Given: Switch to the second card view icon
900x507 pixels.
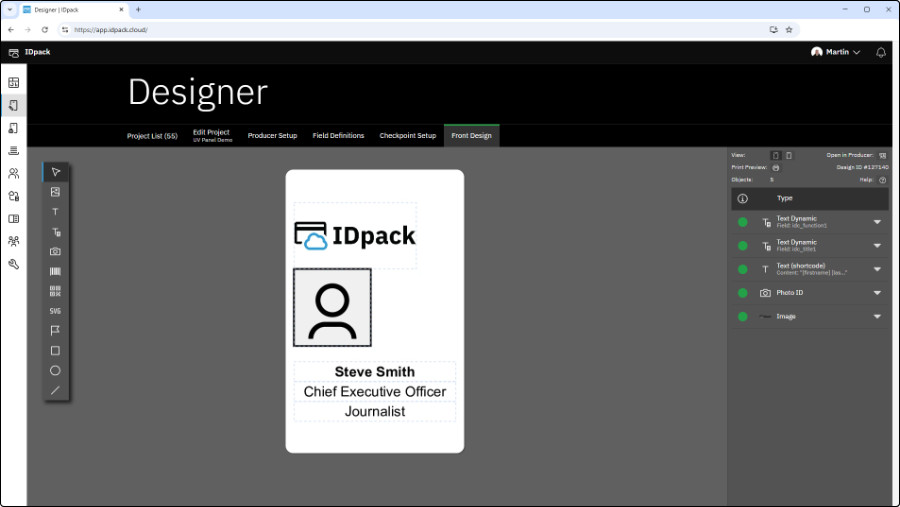Looking at the screenshot, I should (789, 156).
